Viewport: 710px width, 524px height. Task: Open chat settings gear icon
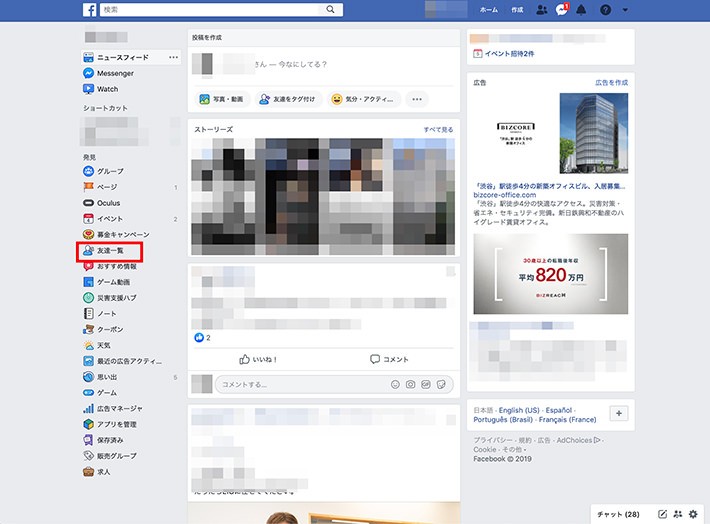(693, 513)
